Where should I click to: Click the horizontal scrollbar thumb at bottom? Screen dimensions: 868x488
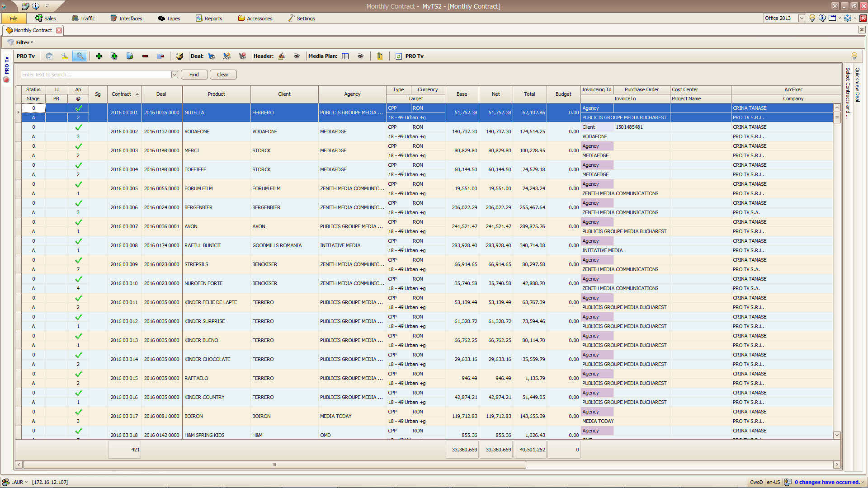pos(274,465)
